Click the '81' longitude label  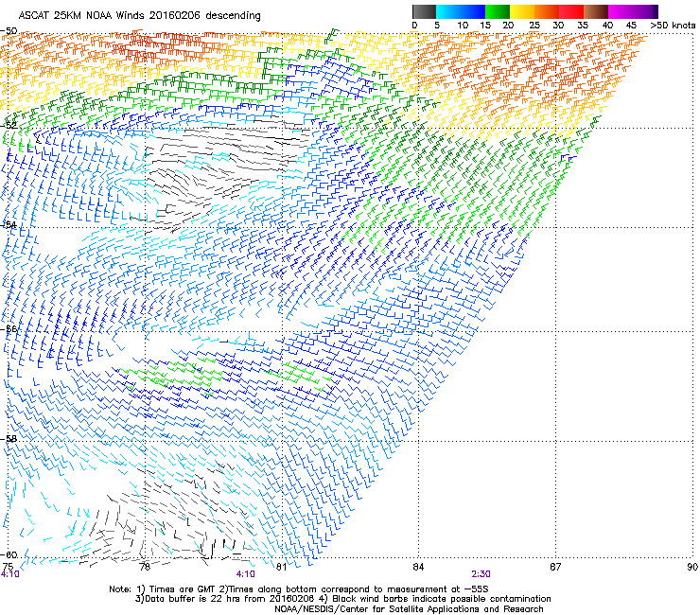coord(281,567)
